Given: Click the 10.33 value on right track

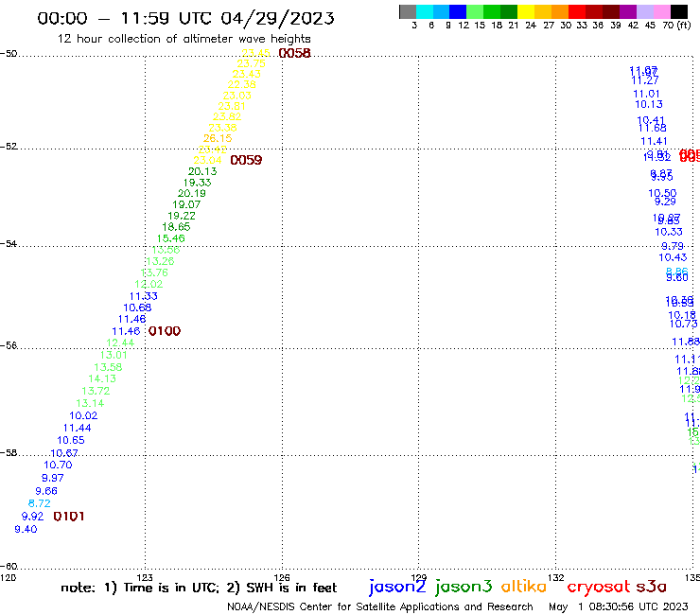Looking at the screenshot, I should [x=668, y=232].
